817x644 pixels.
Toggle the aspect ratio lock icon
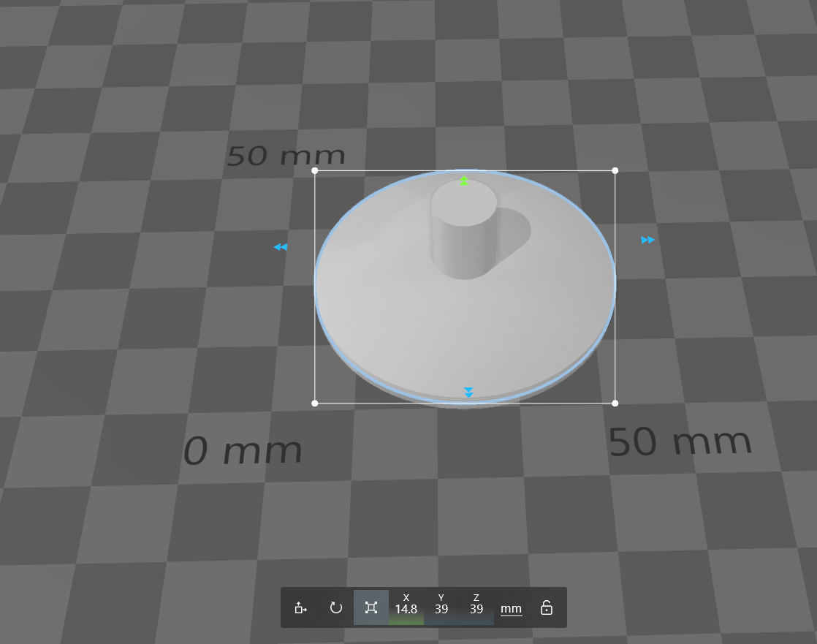pyautogui.click(x=546, y=607)
